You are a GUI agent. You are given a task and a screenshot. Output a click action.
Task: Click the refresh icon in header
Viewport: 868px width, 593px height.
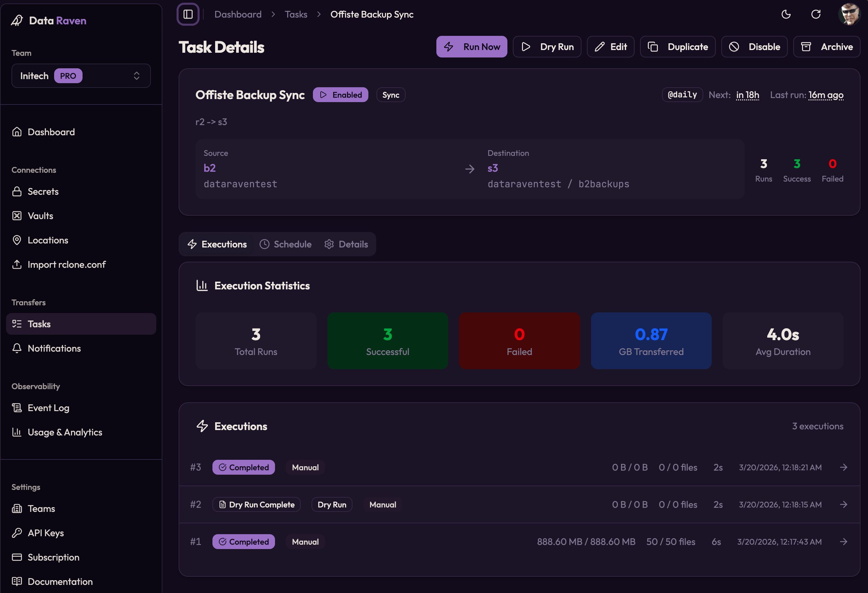coord(816,14)
